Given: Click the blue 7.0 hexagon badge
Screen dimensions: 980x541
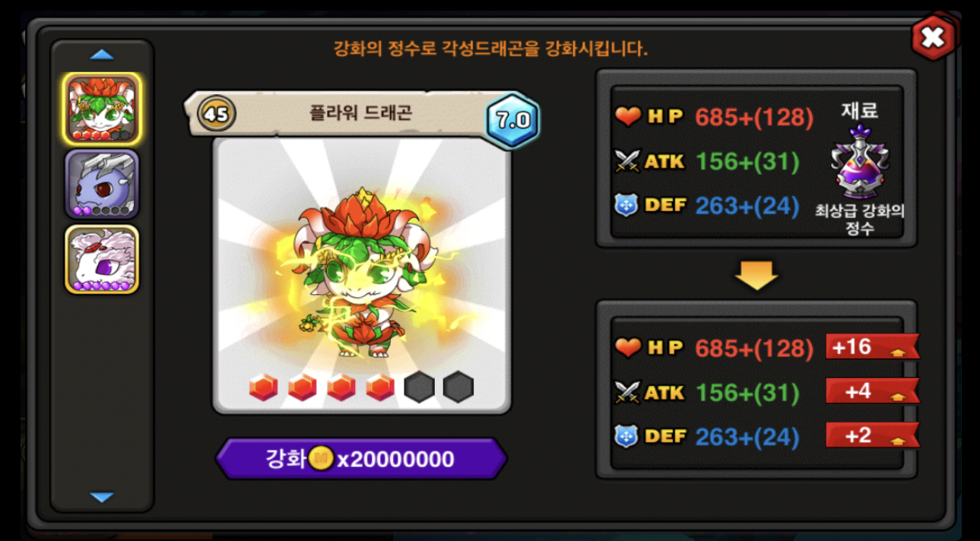Looking at the screenshot, I should pyautogui.click(x=513, y=120).
